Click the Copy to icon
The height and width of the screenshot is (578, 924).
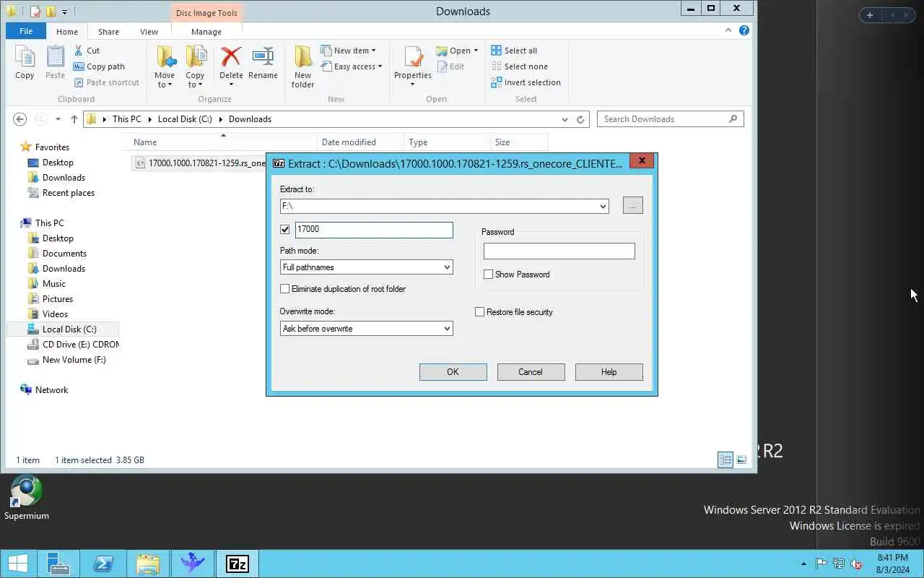pos(195,58)
